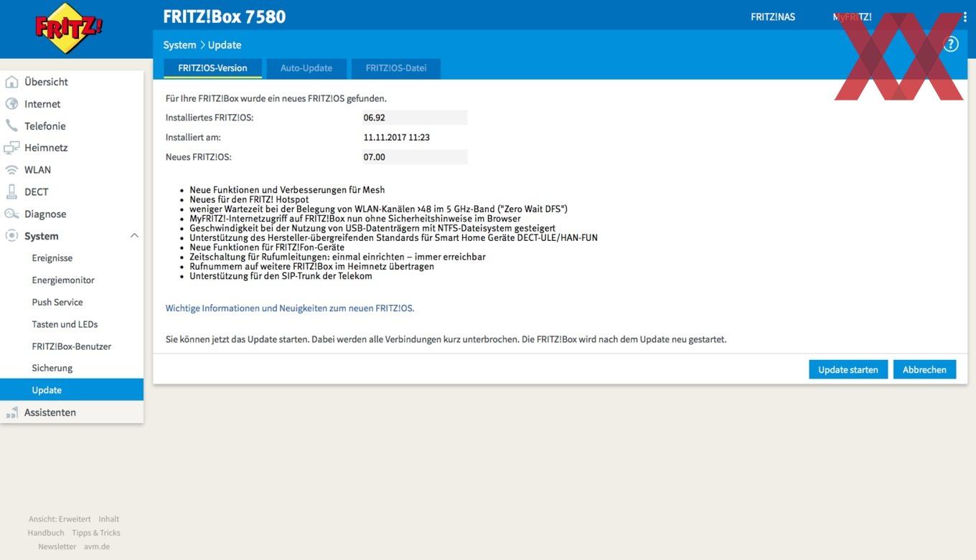Click the Telefonie phone handset icon
Image resolution: width=976 pixels, height=560 pixels.
coord(11,126)
